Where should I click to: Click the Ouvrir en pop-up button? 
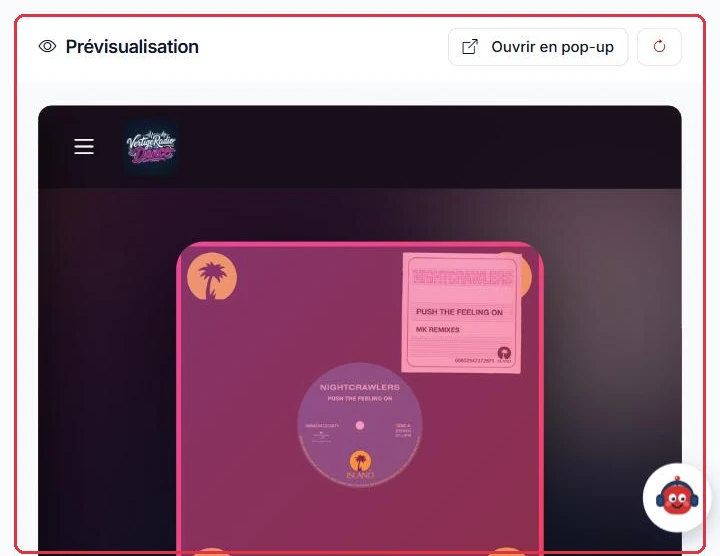[x=538, y=47]
